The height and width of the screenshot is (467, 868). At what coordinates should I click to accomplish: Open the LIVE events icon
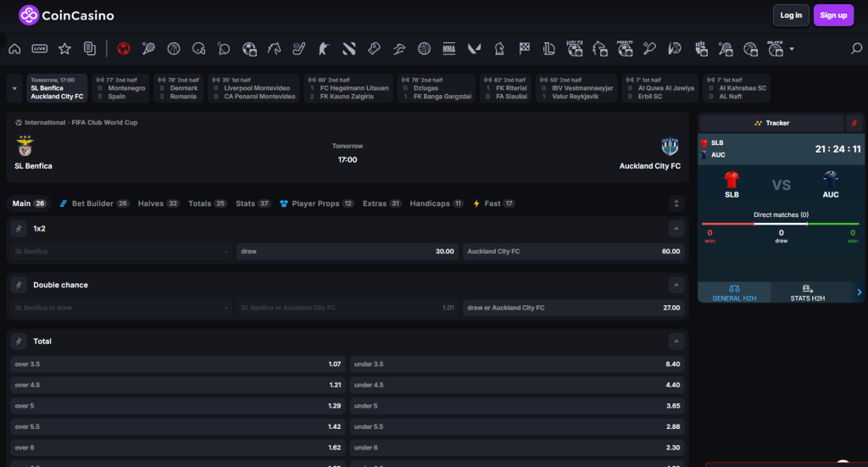(x=40, y=48)
